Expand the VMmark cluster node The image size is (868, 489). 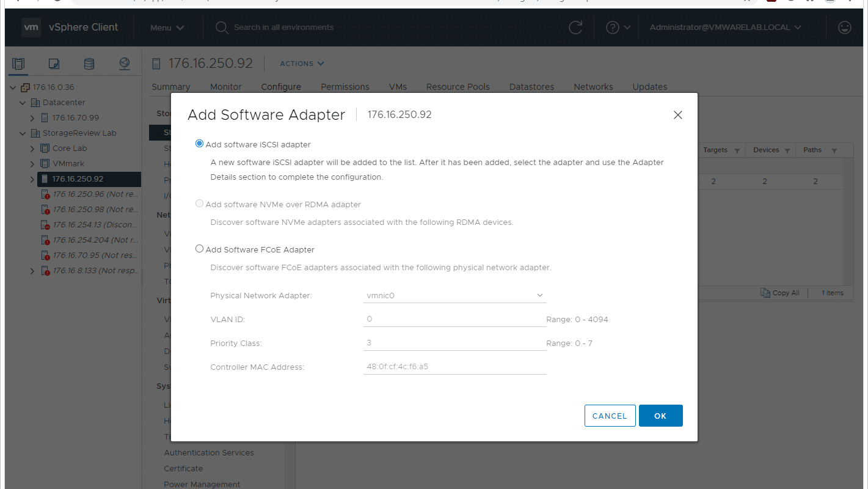click(x=32, y=164)
